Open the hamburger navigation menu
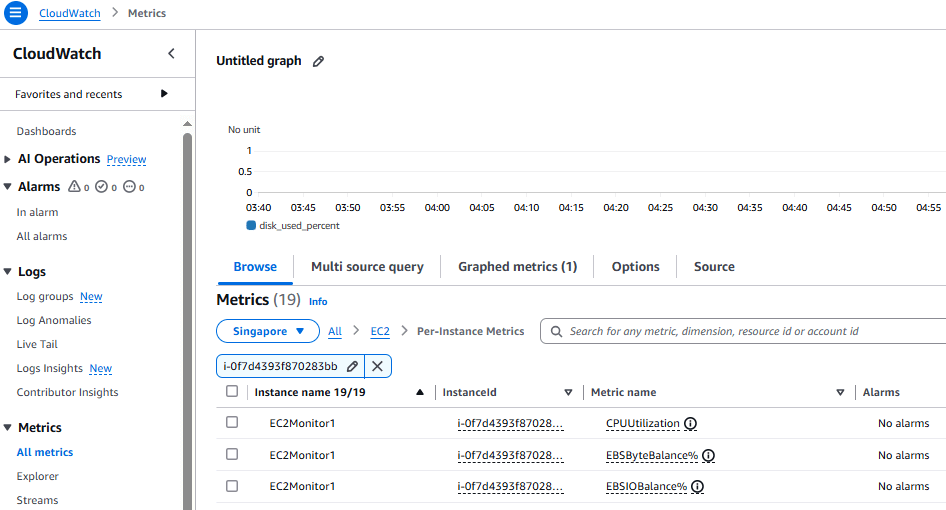Viewport: 946px width, 510px height. 16,13
